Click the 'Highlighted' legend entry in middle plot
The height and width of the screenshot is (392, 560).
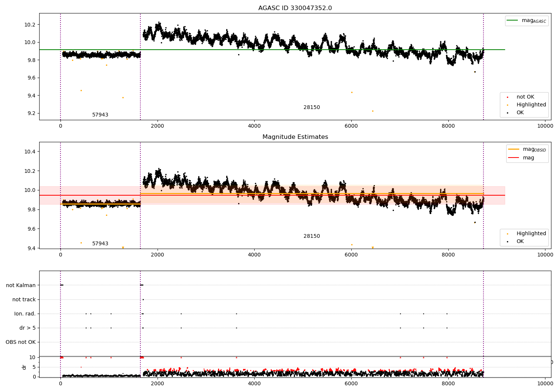(526, 234)
